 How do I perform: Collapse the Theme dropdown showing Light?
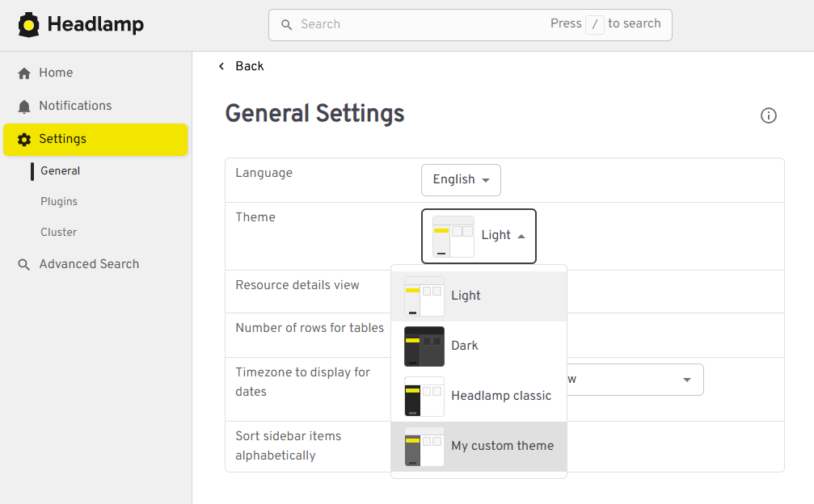click(x=479, y=236)
